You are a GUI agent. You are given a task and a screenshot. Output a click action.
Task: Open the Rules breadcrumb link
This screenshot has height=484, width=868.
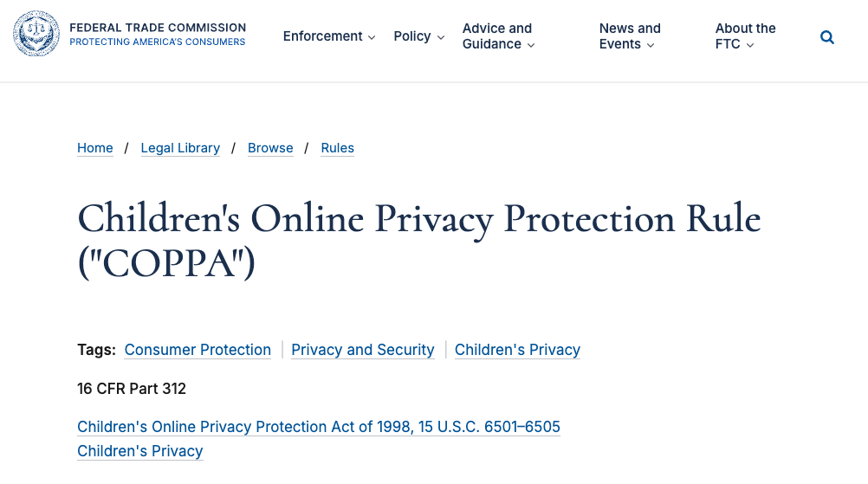337,148
